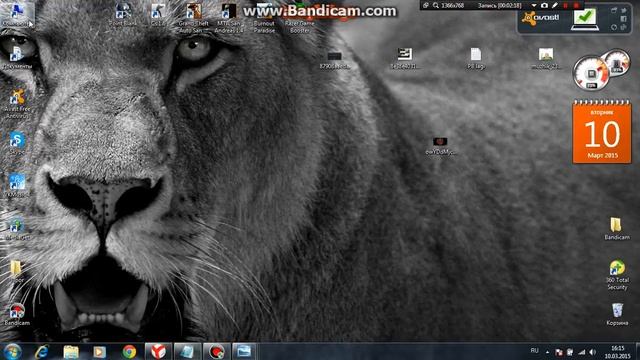Open the black-and-white image file next to it
The width and height of the screenshot is (640, 360).
pyautogui.click(x=404, y=58)
